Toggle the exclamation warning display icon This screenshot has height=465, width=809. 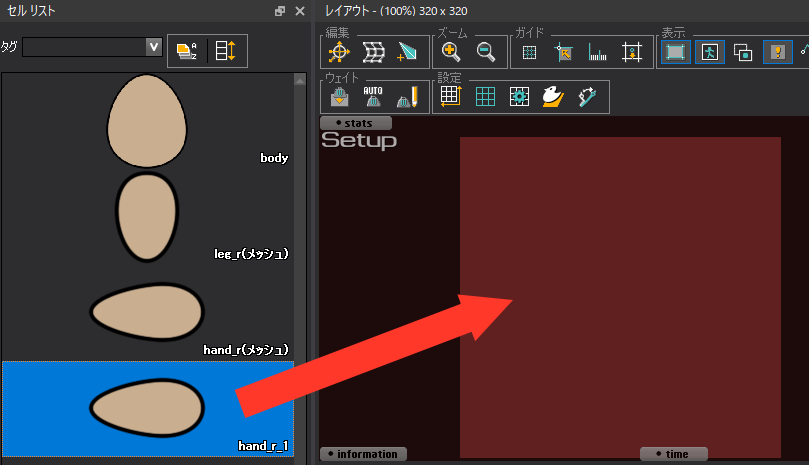pyautogui.click(x=778, y=52)
